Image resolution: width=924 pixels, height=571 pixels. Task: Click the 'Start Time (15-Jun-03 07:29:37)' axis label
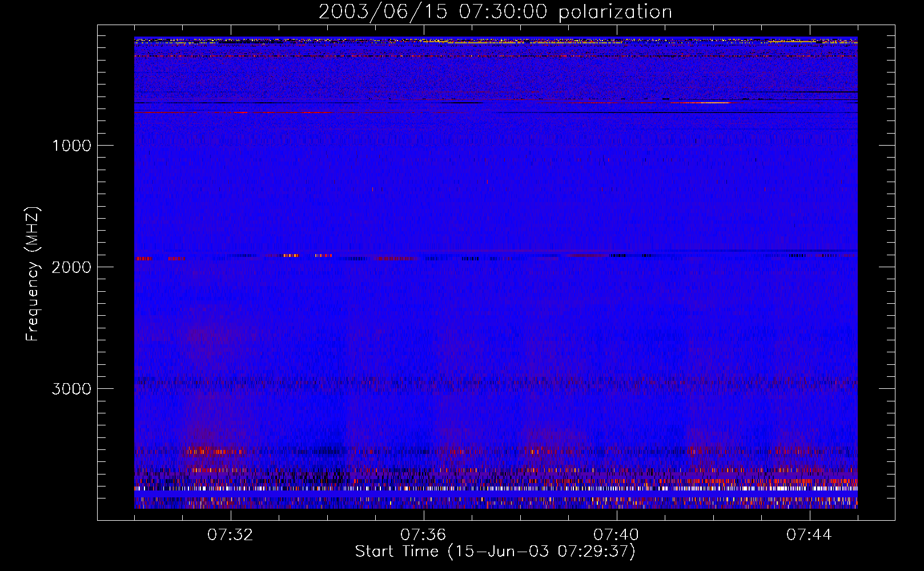pyautogui.click(x=495, y=552)
